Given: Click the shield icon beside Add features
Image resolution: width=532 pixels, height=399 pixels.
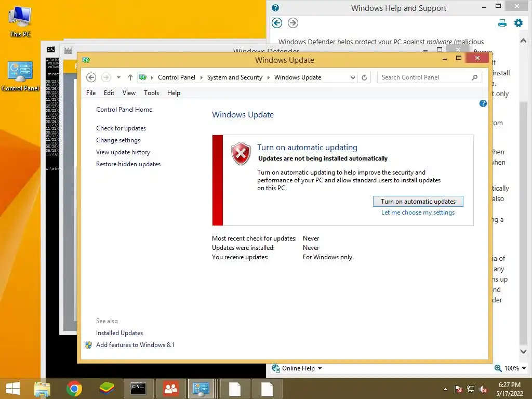Looking at the screenshot, I should [88, 345].
